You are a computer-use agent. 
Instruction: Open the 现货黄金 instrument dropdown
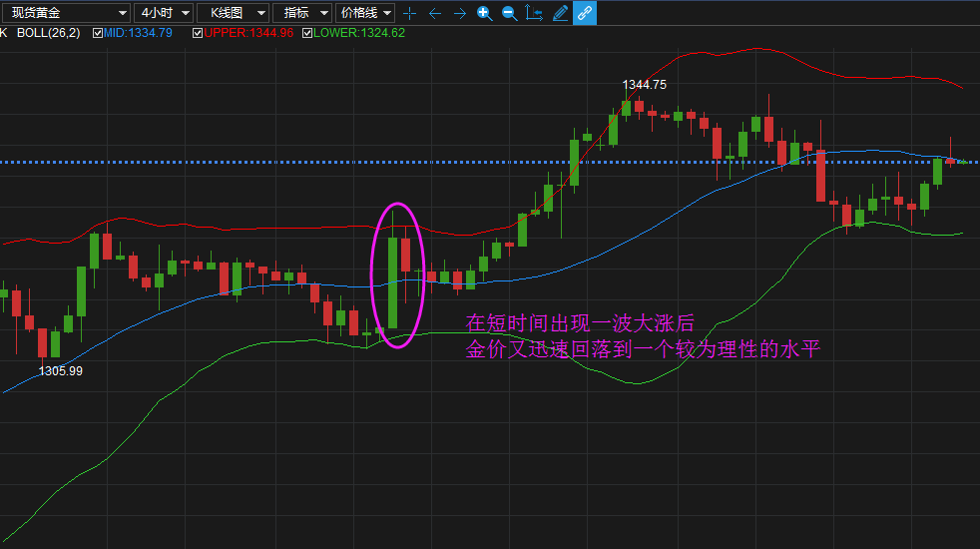point(66,13)
